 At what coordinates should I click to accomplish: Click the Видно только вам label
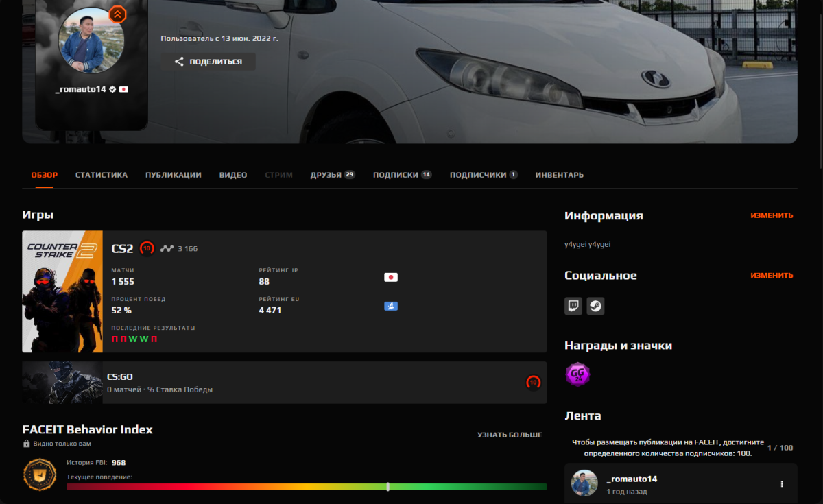pos(61,444)
